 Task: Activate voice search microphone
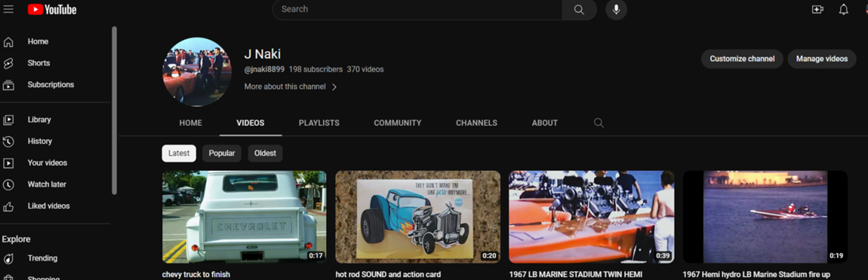[616, 9]
